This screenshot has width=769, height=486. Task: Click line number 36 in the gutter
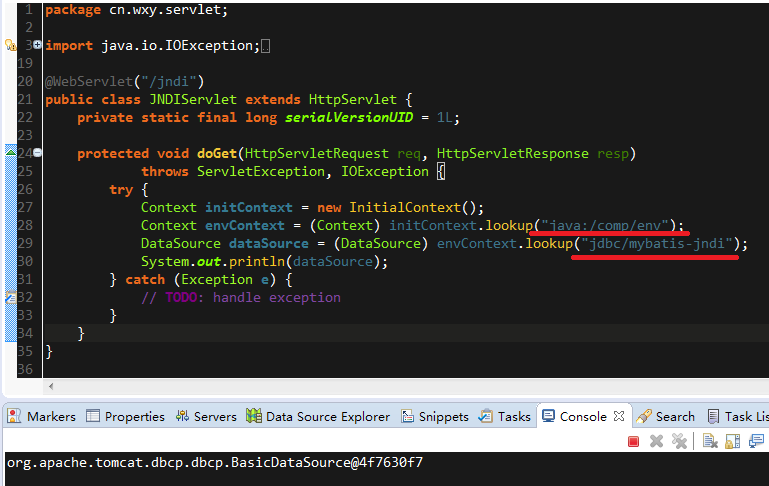click(25, 369)
